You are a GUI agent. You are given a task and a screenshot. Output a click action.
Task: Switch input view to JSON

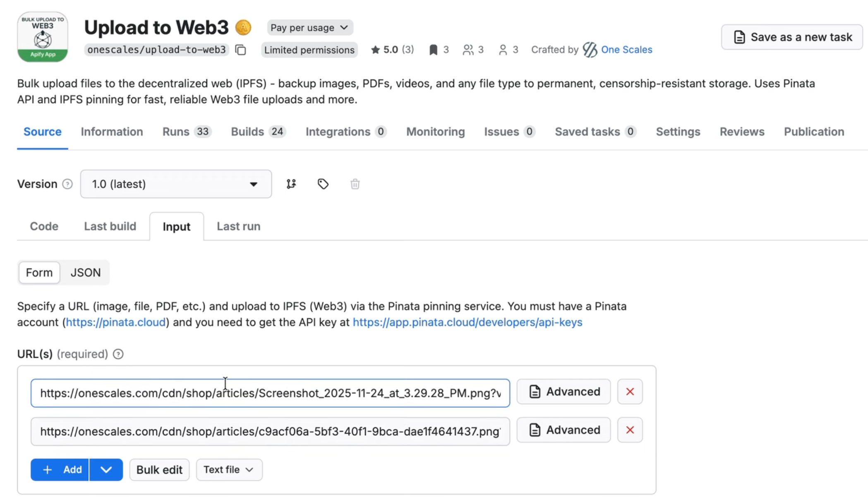tap(86, 273)
